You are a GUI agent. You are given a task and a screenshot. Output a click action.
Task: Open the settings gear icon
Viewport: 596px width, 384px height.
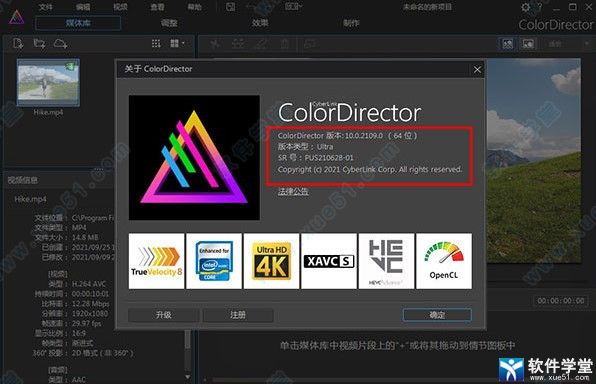pos(526,7)
